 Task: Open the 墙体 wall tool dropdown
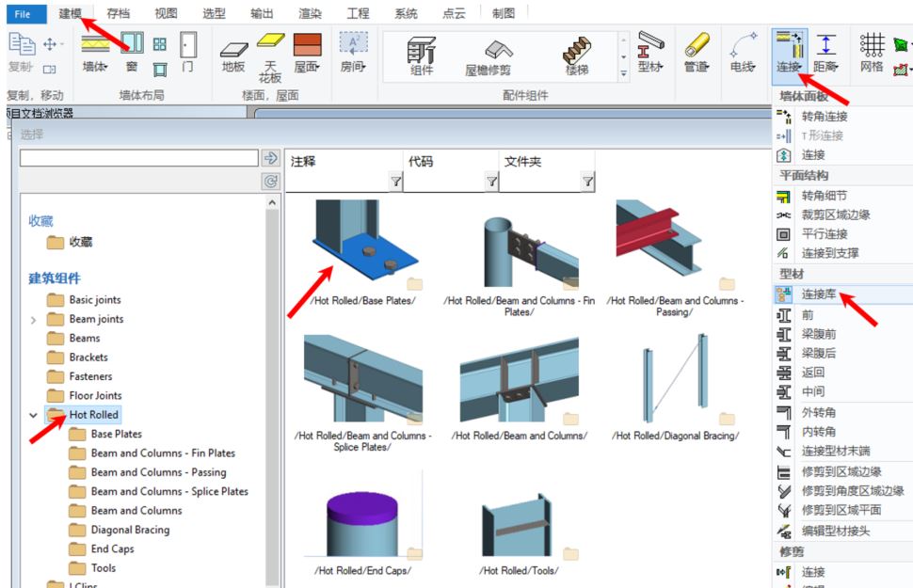click(95, 53)
